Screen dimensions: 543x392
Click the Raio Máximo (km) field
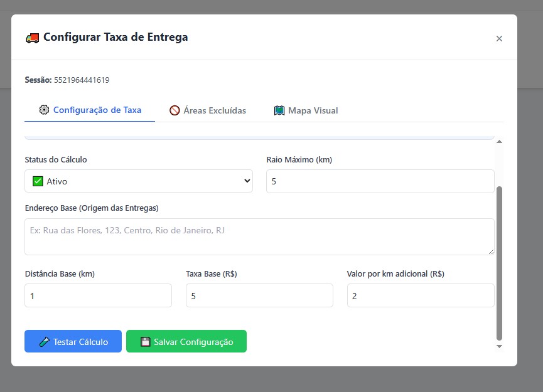[x=380, y=181]
